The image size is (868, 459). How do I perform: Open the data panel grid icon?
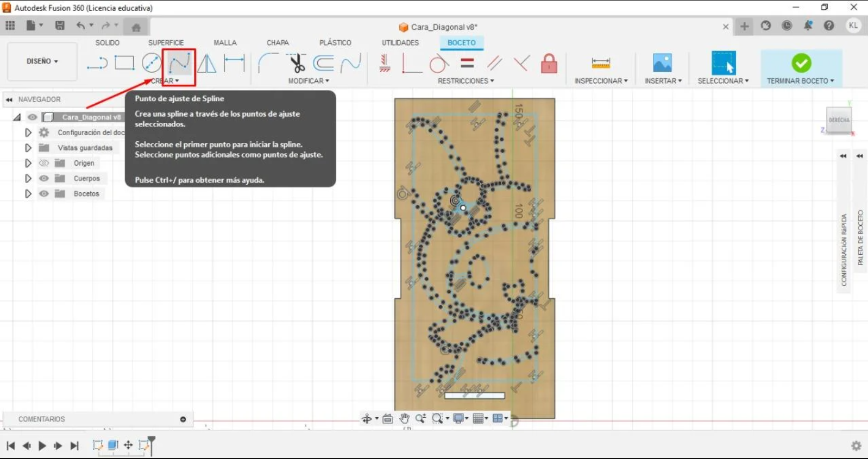10,26
